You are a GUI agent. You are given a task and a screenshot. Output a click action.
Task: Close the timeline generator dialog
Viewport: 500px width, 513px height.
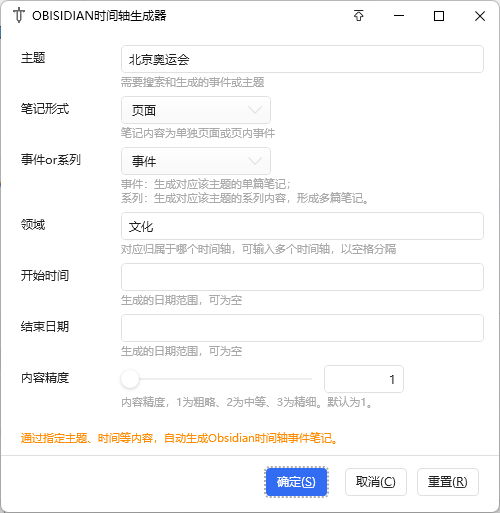coord(480,16)
